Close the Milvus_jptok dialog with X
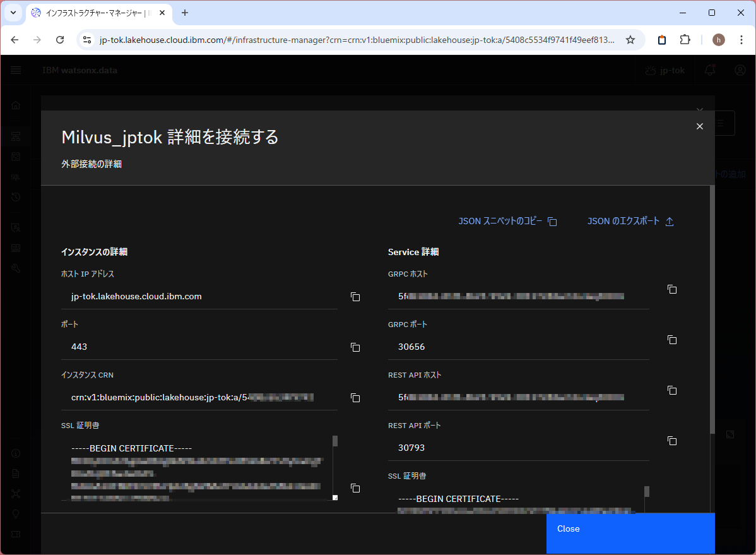The height and width of the screenshot is (555, 756). tap(700, 126)
